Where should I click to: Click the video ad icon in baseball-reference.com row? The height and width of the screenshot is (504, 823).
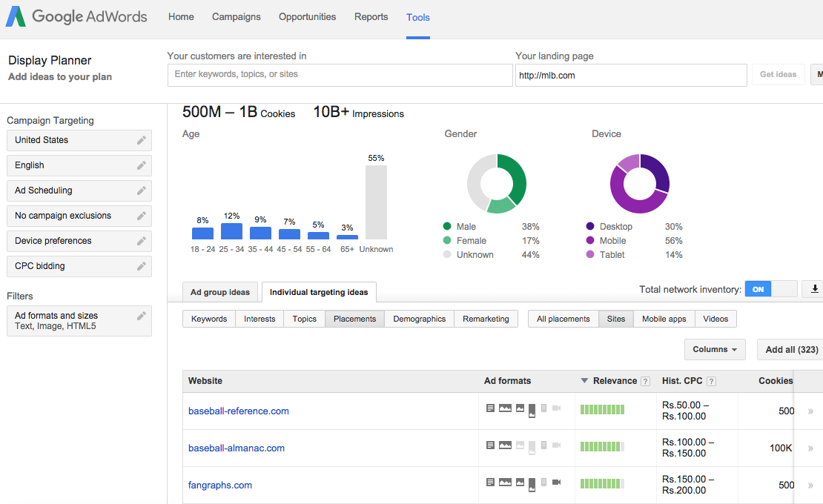556,408
